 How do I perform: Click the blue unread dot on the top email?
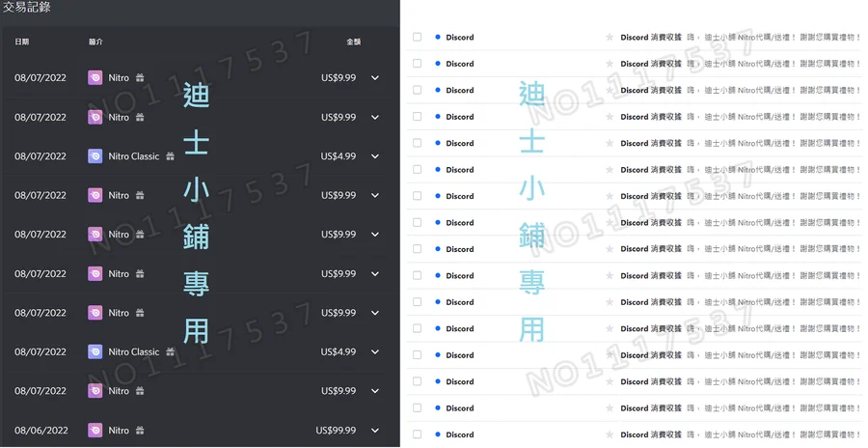pyautogui.click(x=437, y=38)
